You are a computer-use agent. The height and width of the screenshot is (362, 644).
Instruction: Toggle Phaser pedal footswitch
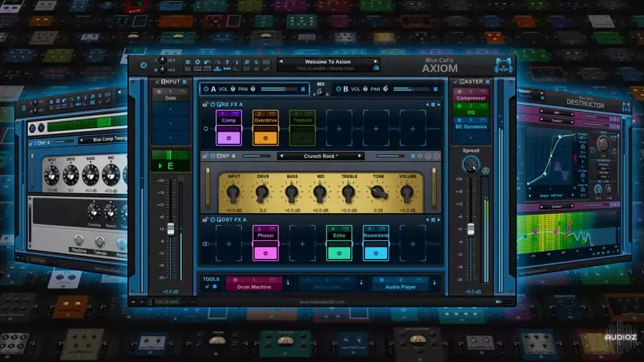(265, 253)
